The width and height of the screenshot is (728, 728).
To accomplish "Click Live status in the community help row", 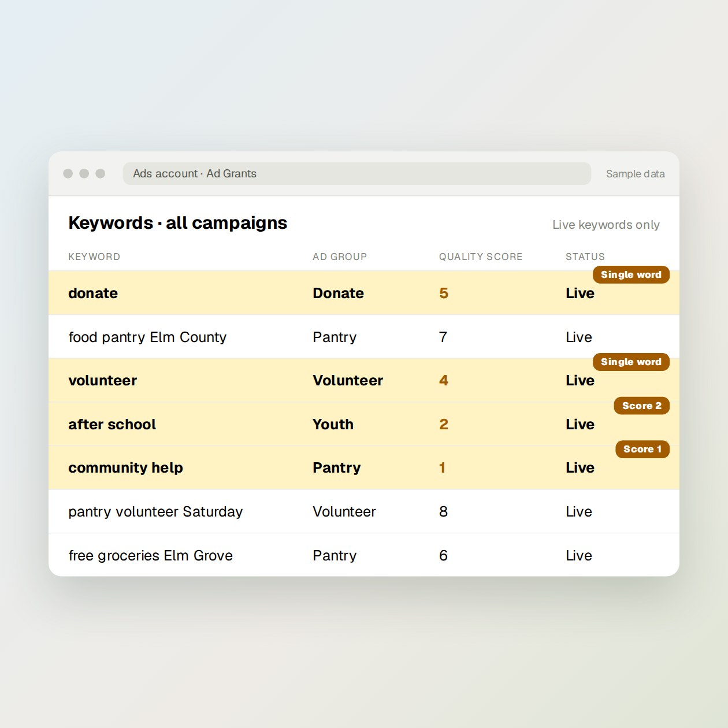I will coord(580,467).
